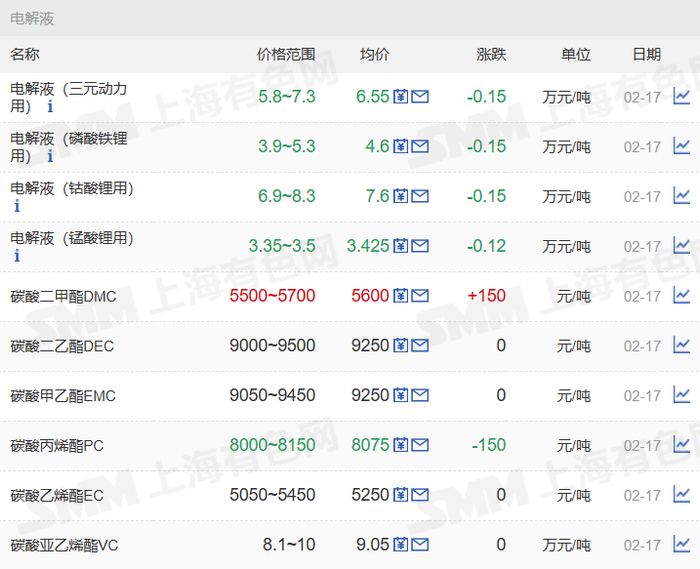Click mail icon in 电解液(锰酸锂用) row
This screenshot has height=569, width=700.
420,246
